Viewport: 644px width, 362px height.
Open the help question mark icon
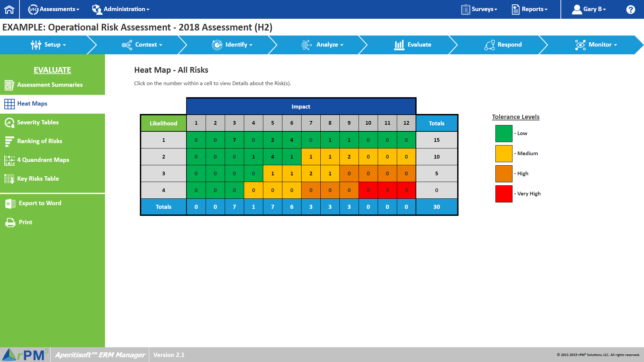pos(630,9)
